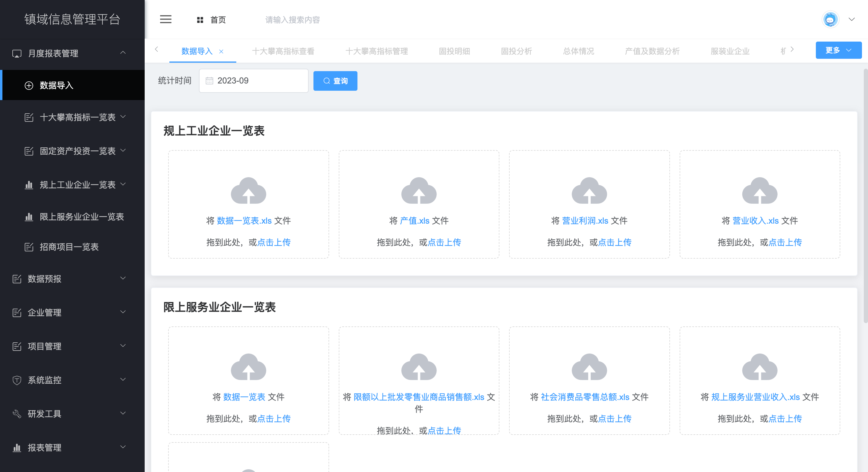The height and width of the screenshot is (472, 868).
Task: Click cloud icon above 规上服务业营业收入.xls
Action: 760,367
